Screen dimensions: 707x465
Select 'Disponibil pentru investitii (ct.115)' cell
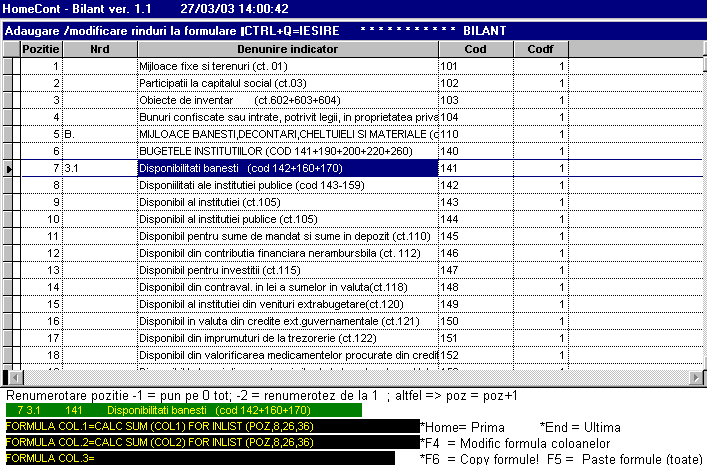point(288,270)
